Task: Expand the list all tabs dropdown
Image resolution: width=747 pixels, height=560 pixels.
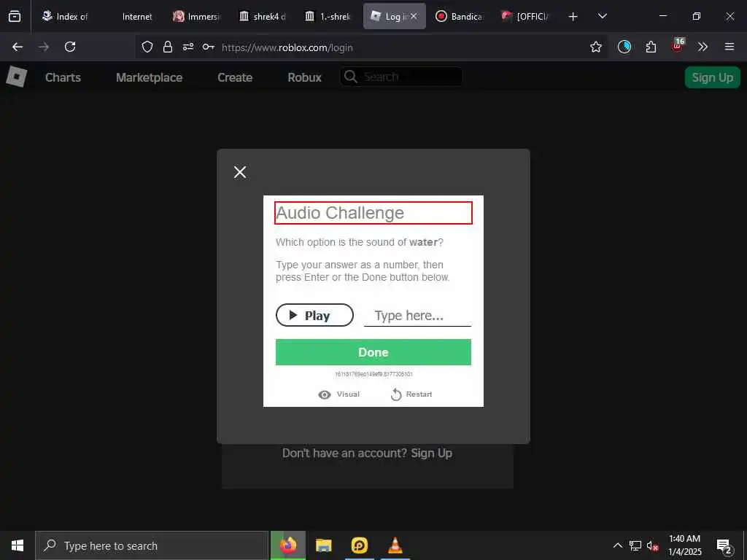Action: (x=602, y=16)
